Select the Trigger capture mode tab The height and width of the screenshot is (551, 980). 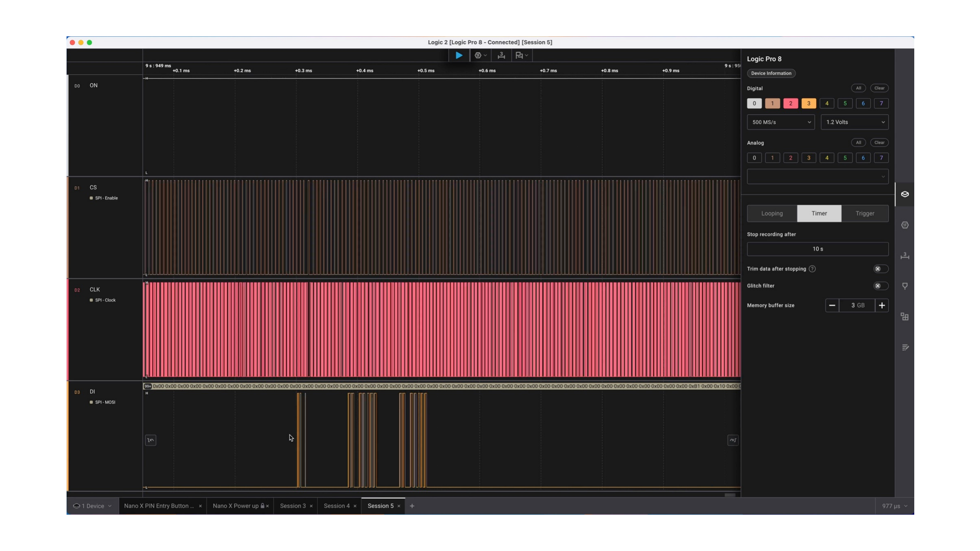(865, 213)
